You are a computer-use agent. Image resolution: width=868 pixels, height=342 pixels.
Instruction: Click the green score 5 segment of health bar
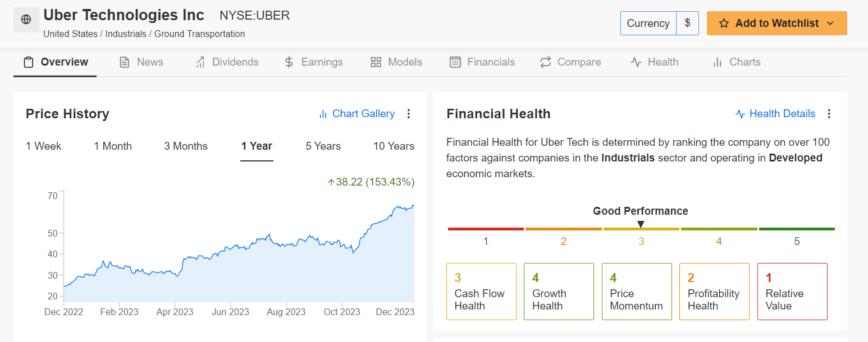[797, 229]
